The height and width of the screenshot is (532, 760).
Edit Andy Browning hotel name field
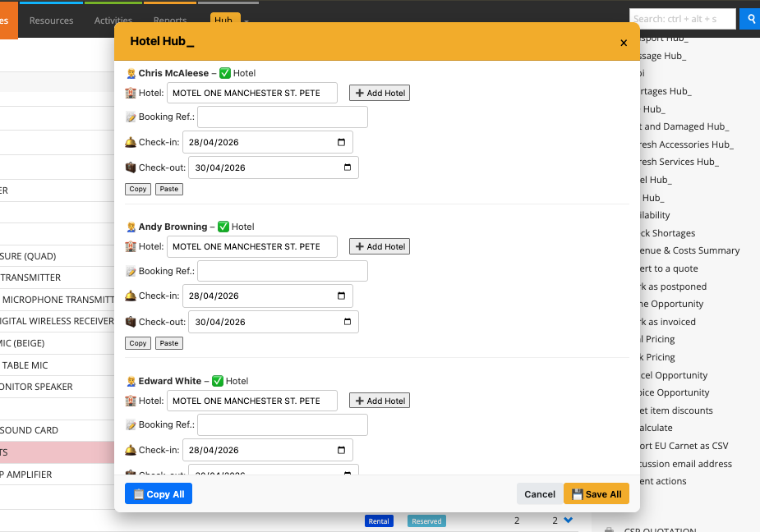[x=252, y=246]
